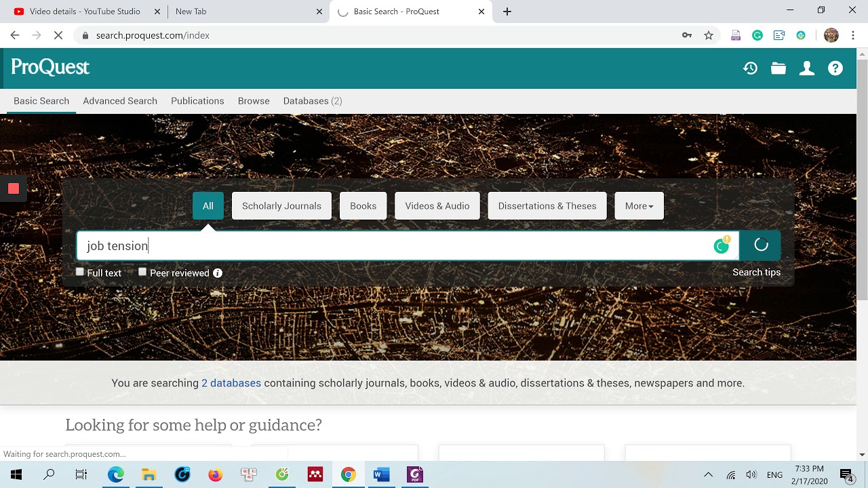Image resolution: width=868 pixels, height=488 pixels.
Task: Open the Browse tab
Action: tap(254, 101)
